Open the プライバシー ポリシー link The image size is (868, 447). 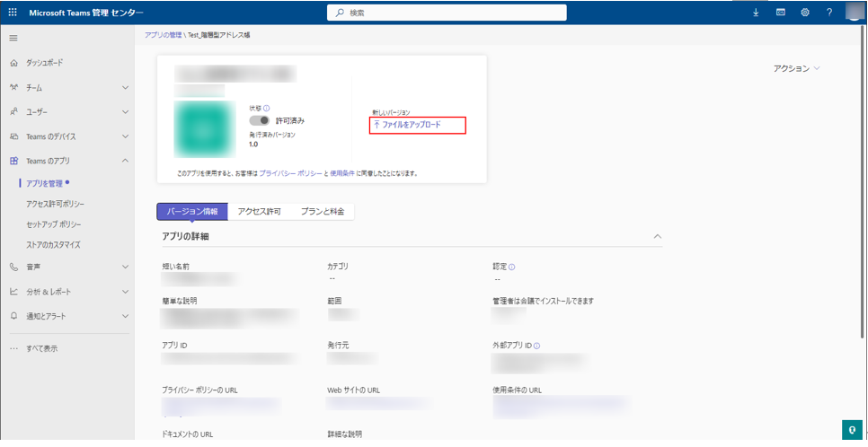[x=290, y=173]
